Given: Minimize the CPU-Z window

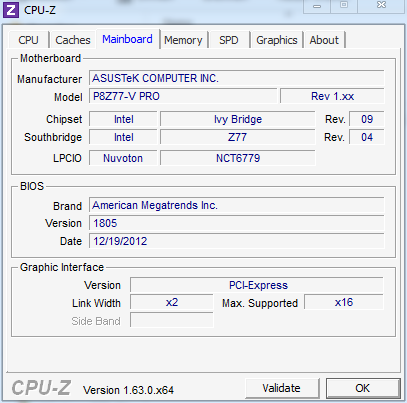Looking at the screenshot, I should click(317, 6).
